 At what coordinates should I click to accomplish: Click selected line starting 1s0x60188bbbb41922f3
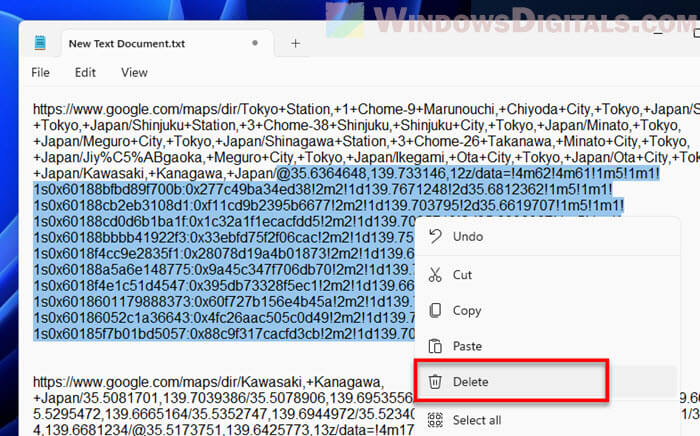(x=224, y=238)
